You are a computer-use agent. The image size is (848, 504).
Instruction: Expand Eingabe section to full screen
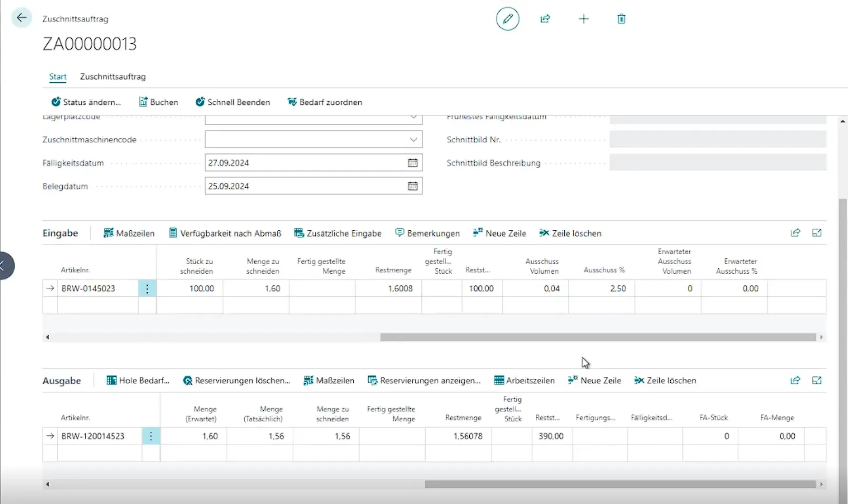pyautogui.click(x=817, y=232)
